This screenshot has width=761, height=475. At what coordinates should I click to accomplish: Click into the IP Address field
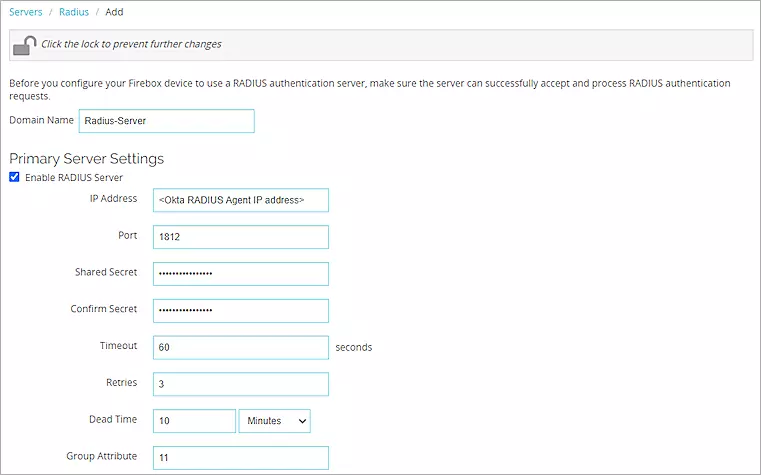tap(241, 200)
